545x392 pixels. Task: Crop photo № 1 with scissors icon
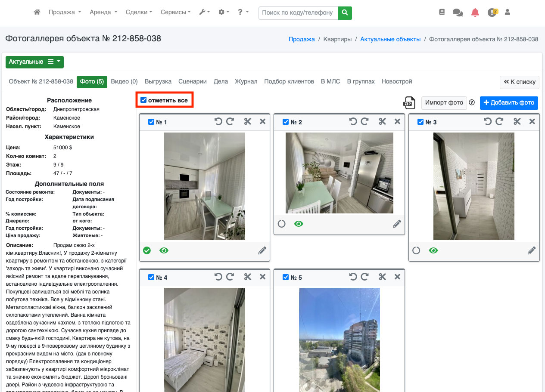pos(247,122)
